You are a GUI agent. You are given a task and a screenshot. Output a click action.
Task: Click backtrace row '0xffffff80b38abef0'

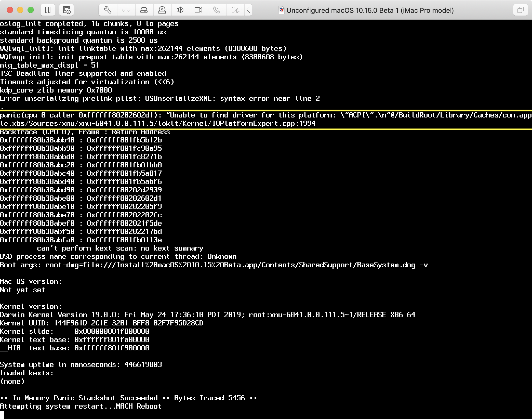(x=81, y=223)
